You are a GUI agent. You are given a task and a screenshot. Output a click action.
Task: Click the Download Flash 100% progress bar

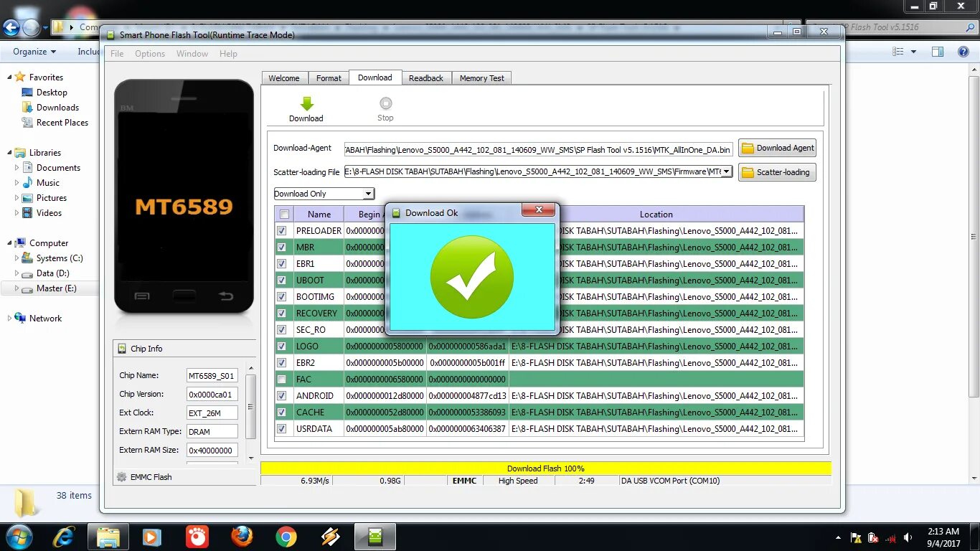click(x=545, y=468)
